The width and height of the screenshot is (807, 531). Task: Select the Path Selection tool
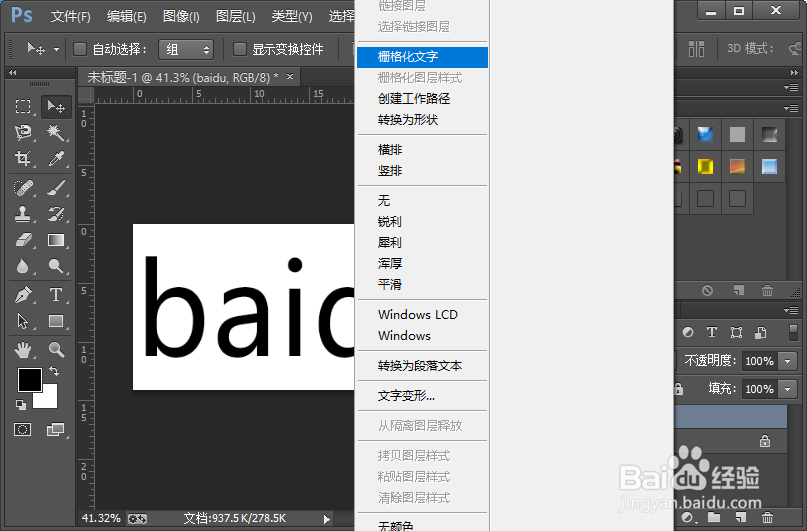[23, 321]
